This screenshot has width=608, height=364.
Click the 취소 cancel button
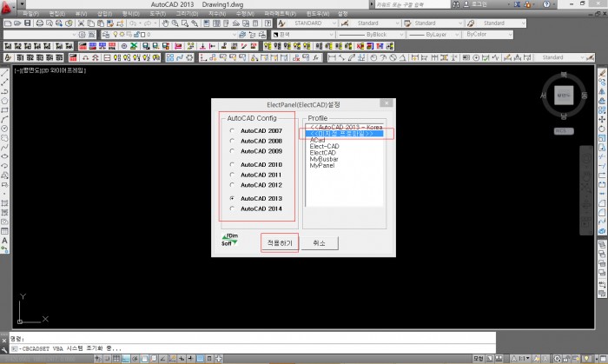click(x=320, y=243)
